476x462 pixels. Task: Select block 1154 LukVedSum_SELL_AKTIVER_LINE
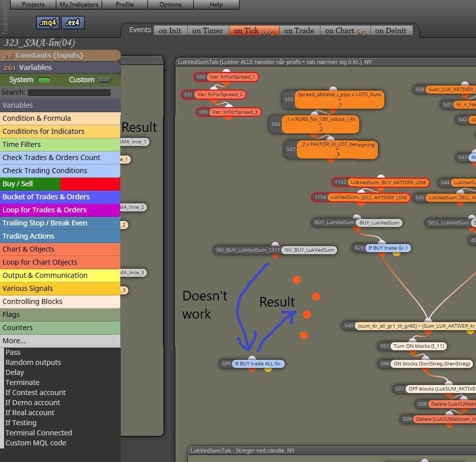pyautogui.click(x=361, y=197)
